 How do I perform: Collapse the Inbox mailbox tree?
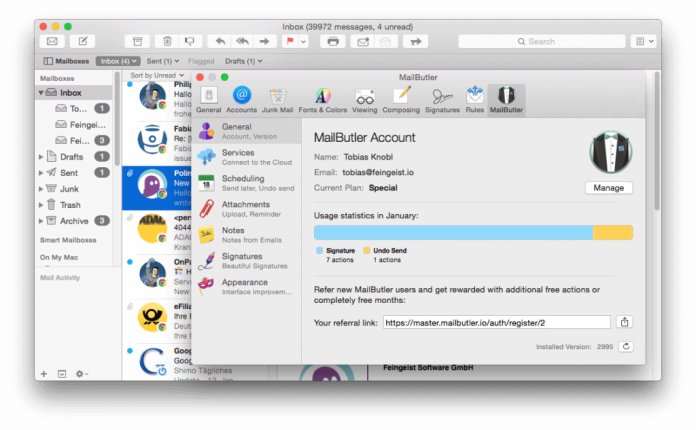[41, 93]
